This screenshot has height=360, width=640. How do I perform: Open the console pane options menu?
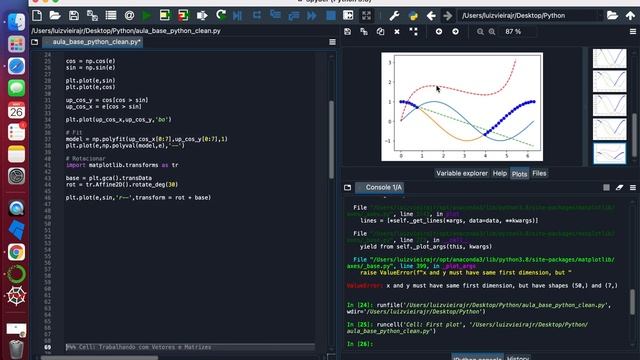point(633,187)
